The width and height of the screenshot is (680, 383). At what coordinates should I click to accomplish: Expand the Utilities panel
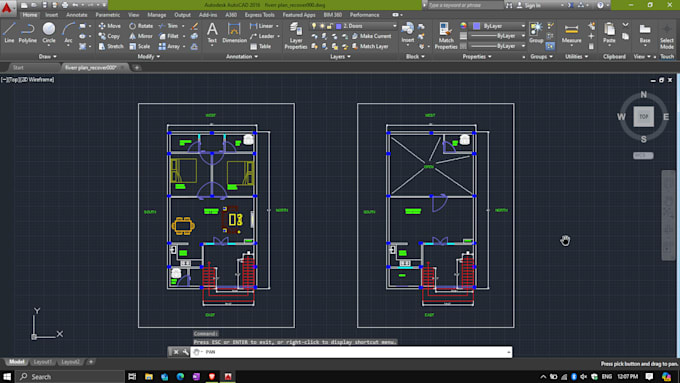(x=576, y=56)
